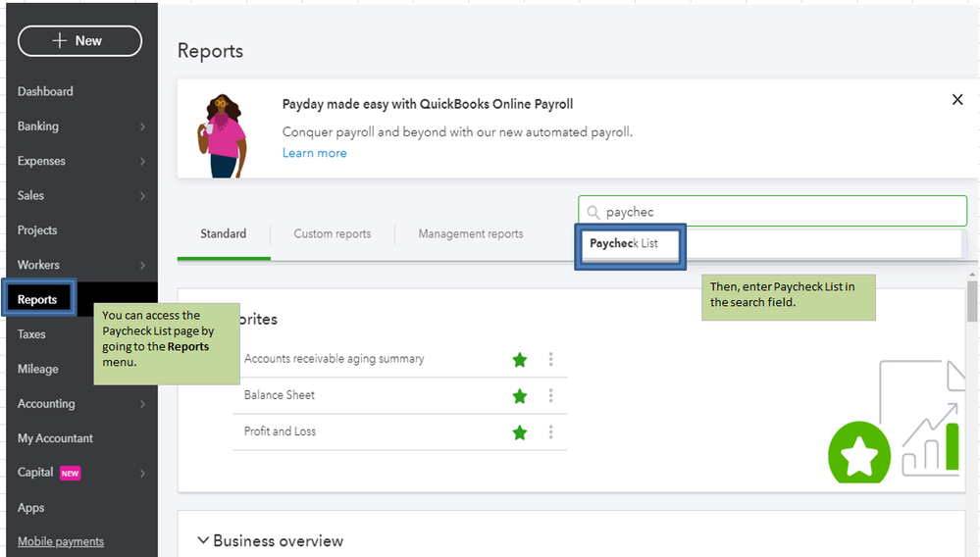The image size is (980, 557).
Task: Unfavorite Accounts receivable aging summary star
Action: point(520,360)
